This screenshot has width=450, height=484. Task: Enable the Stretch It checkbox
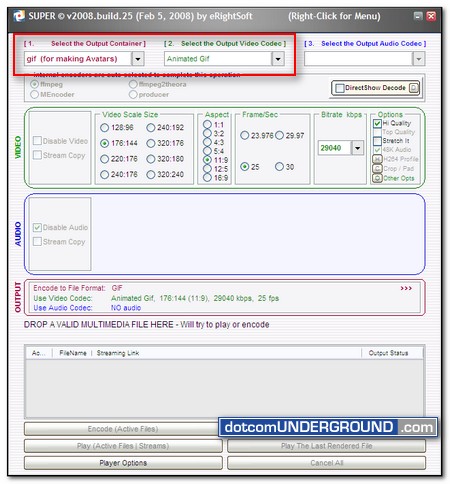[x=377, y=141]
